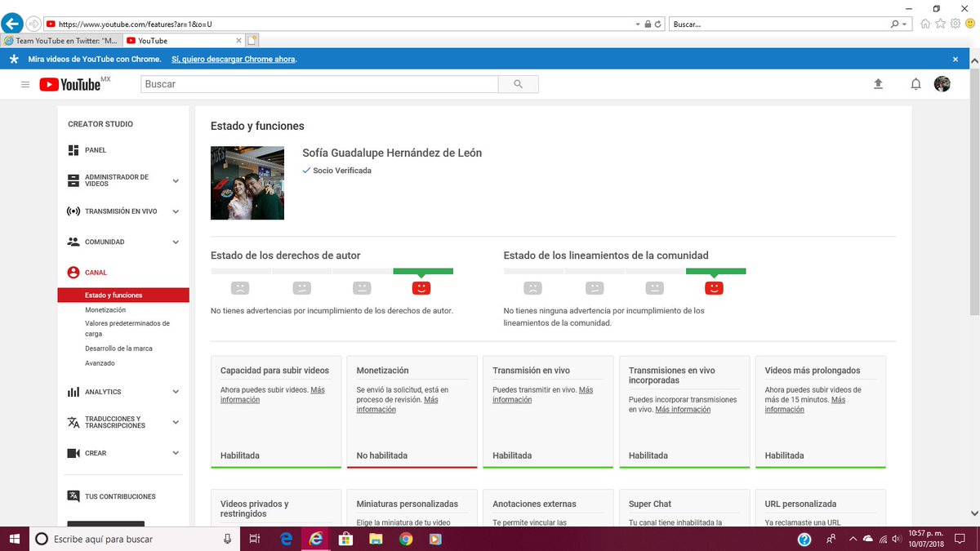Open the Windows Start menu

(x=15, y=539)
